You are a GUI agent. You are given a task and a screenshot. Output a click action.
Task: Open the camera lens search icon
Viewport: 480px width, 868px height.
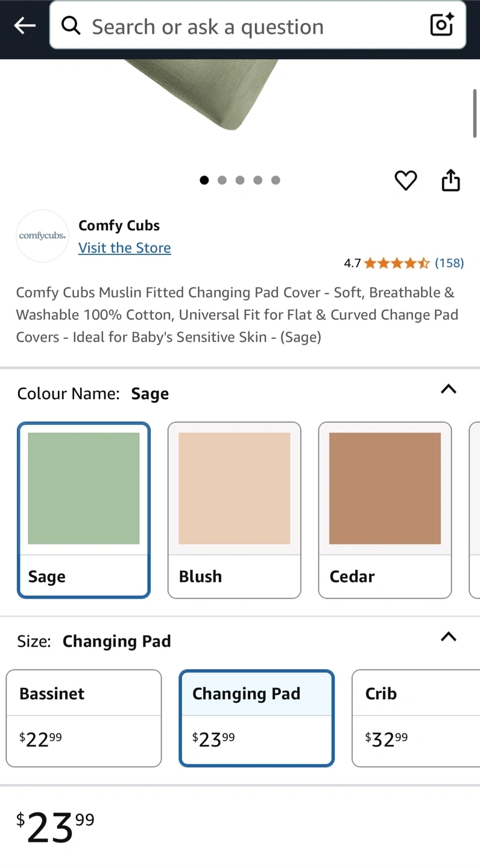pos(441,25)
